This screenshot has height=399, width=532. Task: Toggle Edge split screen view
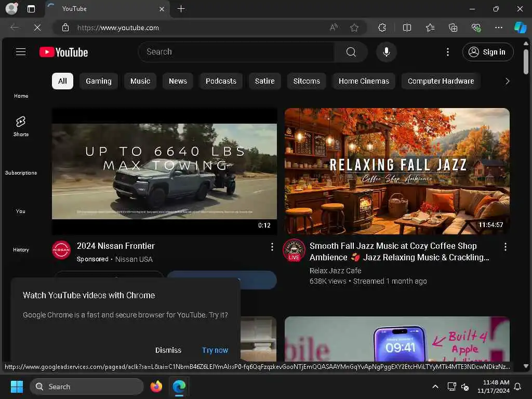tap(407, 28)
